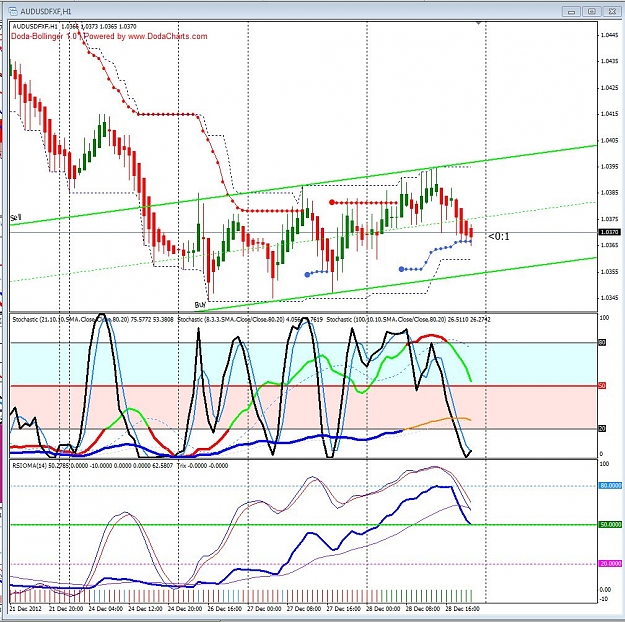This screenshot has height=622, width=625.
Task: Click the large red signal dot on price chart
Action: click(332, 203)
